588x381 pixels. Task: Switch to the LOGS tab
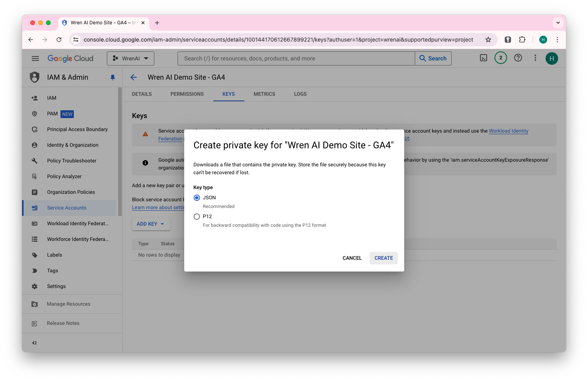point(300,94)
